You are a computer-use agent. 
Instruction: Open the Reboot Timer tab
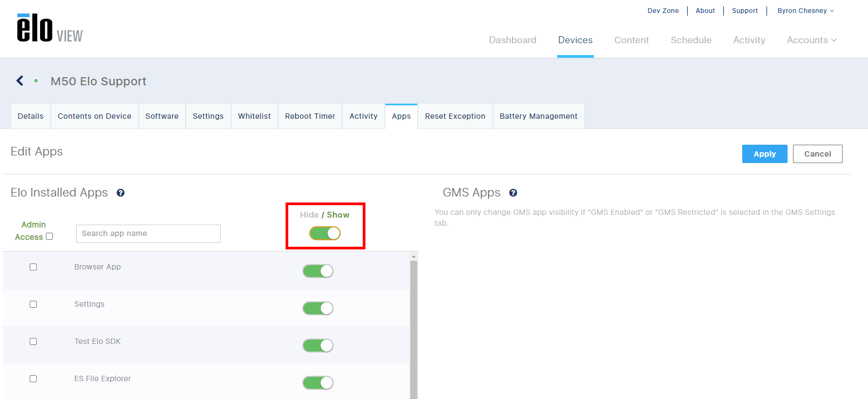pos(310,116)
